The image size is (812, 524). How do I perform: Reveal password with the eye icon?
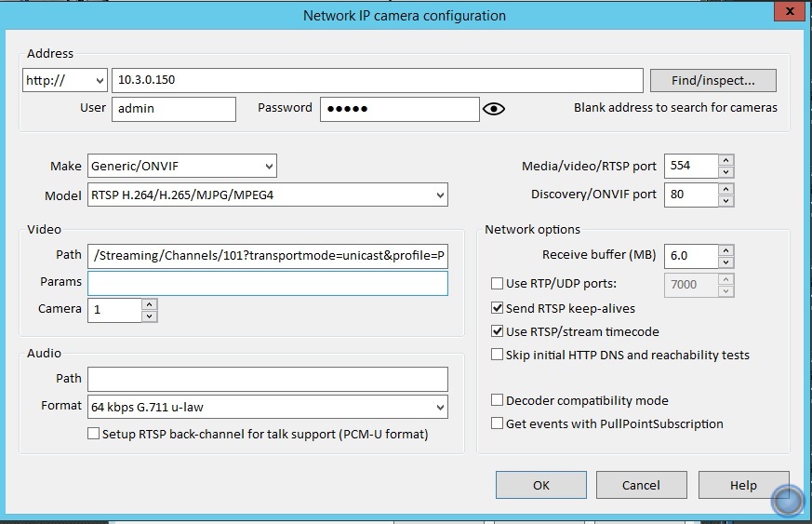[x=494, y=109]
